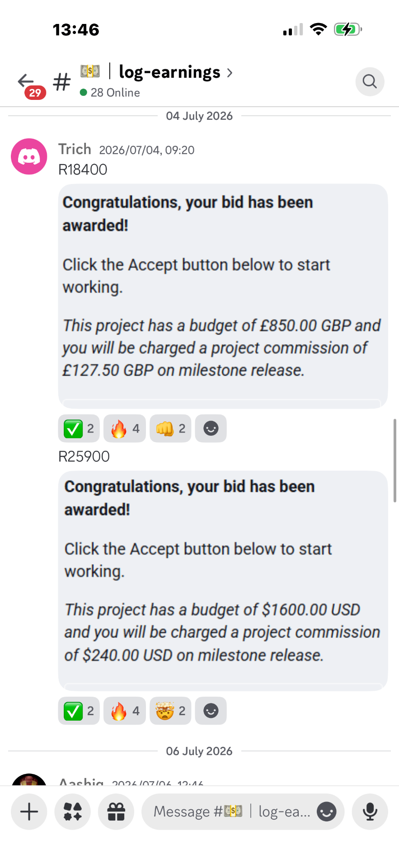Add reaction to R18400 message
399x868 pixels.
point(211,428)
